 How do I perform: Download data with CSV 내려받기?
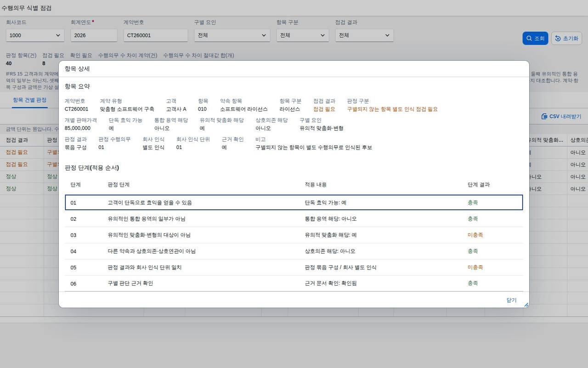coord(561,116)
